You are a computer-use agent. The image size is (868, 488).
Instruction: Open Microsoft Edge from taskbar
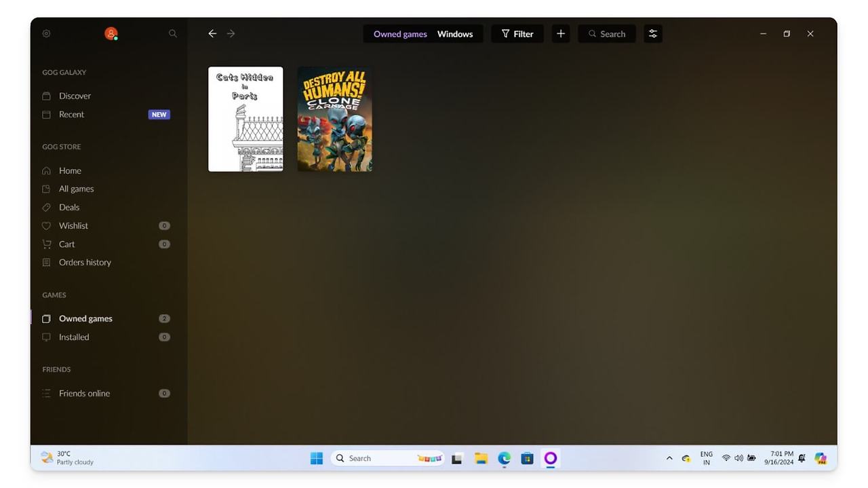point(504,458)
